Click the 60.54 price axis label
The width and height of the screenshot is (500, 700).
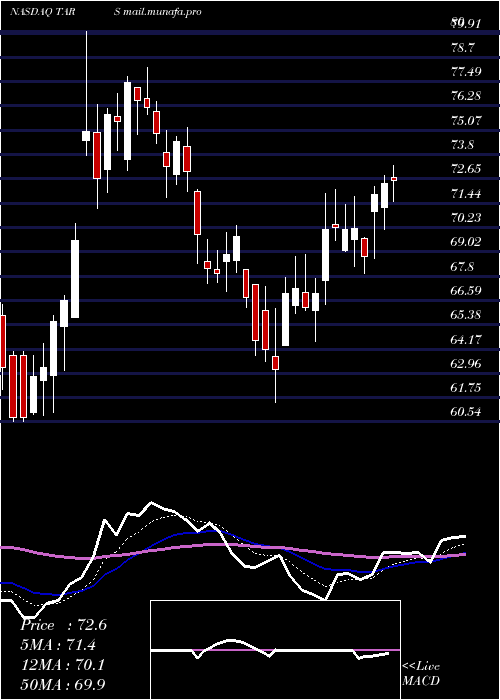point(467,412)
